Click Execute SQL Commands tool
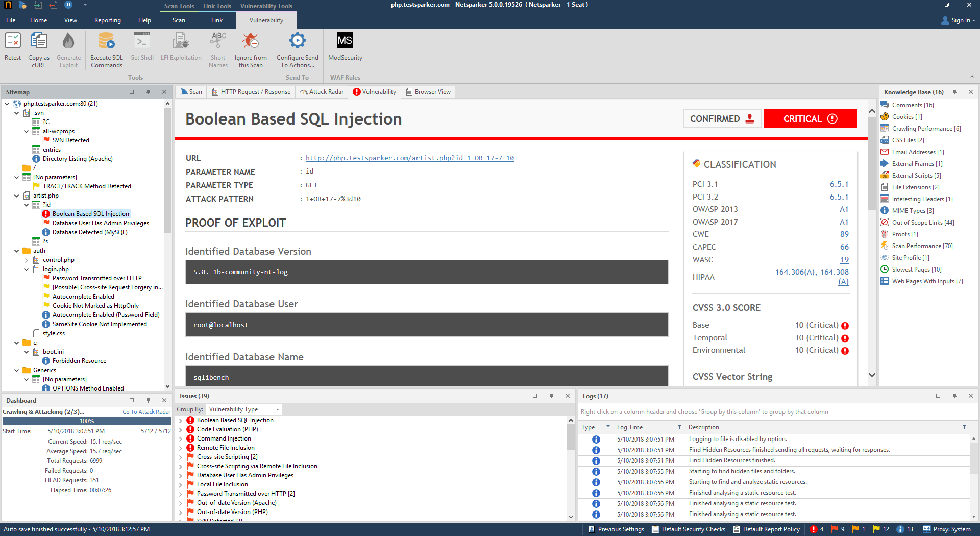This screenshot has height=536, width=980. pyautogui.click(x=107, y=50)
